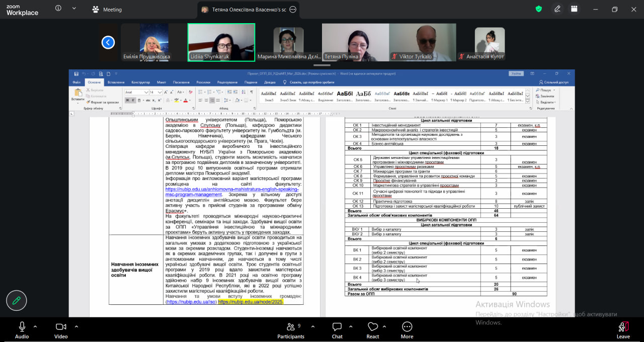Open the Chat panel
644x342 pixels.
(337, 330)
